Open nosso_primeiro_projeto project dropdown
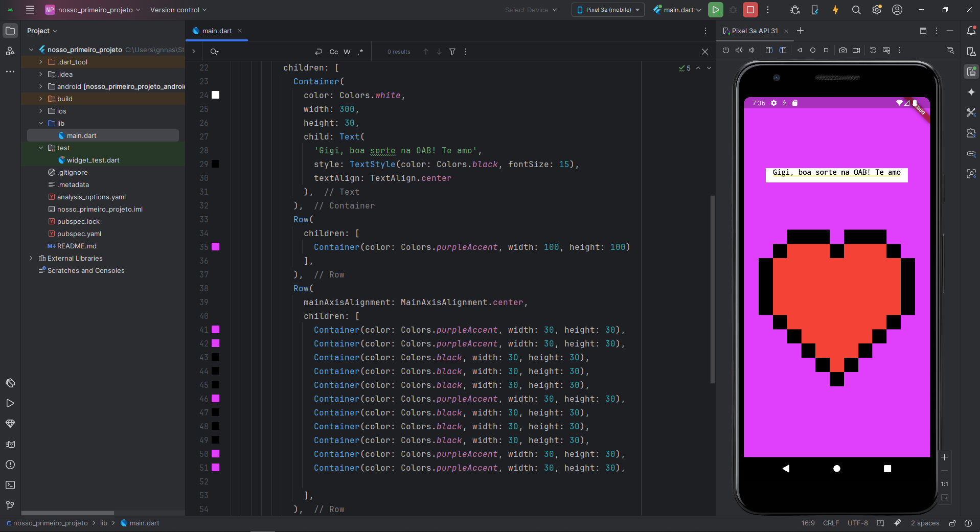The width and height of the screenshot is (980, 532). pyautogui.click(x=93, y=10)
